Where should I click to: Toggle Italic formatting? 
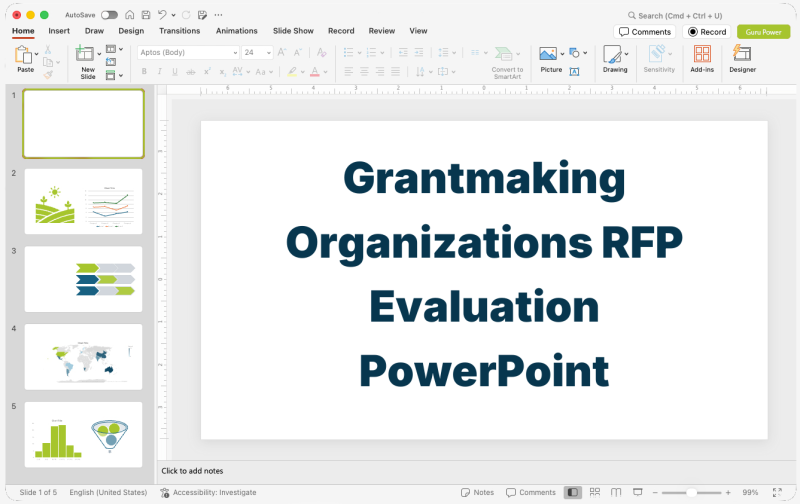point(159,72)
